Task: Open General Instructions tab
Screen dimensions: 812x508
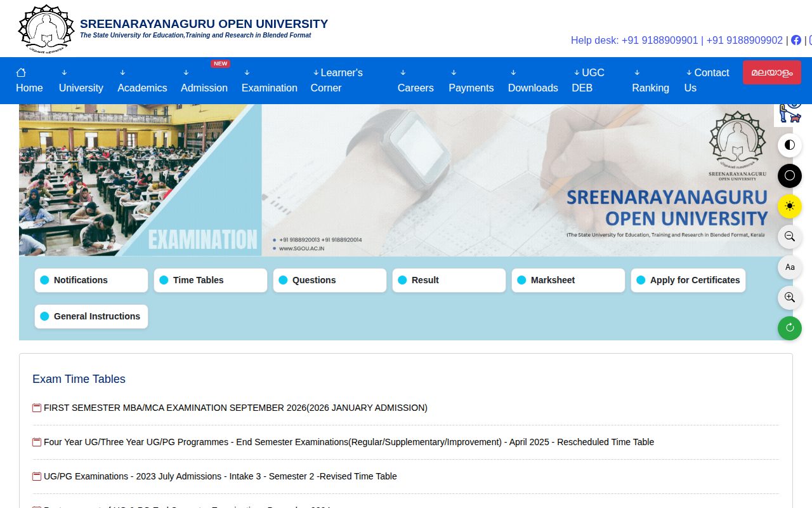Action: click(x=91, y=316)
